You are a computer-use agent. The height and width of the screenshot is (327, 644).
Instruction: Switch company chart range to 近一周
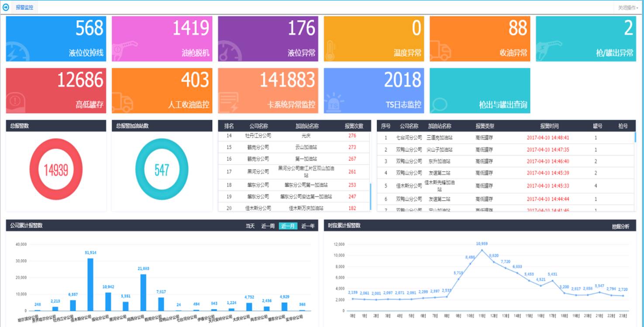click(x=268, y=226)
